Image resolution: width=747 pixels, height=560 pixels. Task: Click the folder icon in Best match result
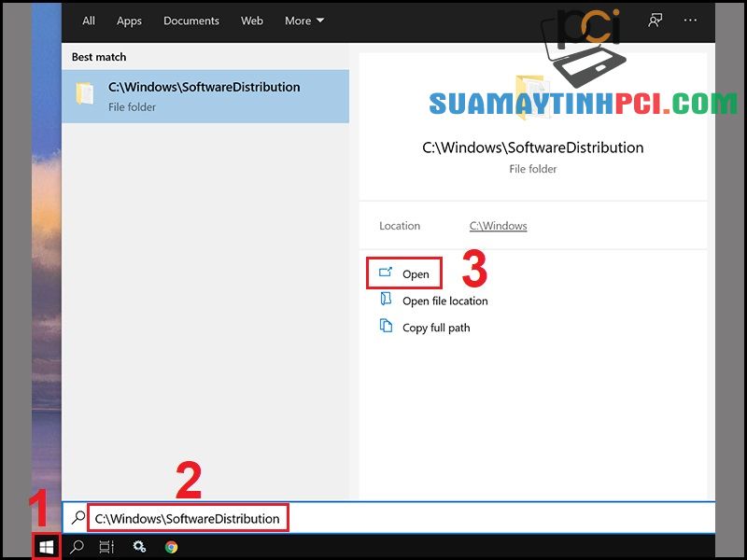click(x=85, y=93)
